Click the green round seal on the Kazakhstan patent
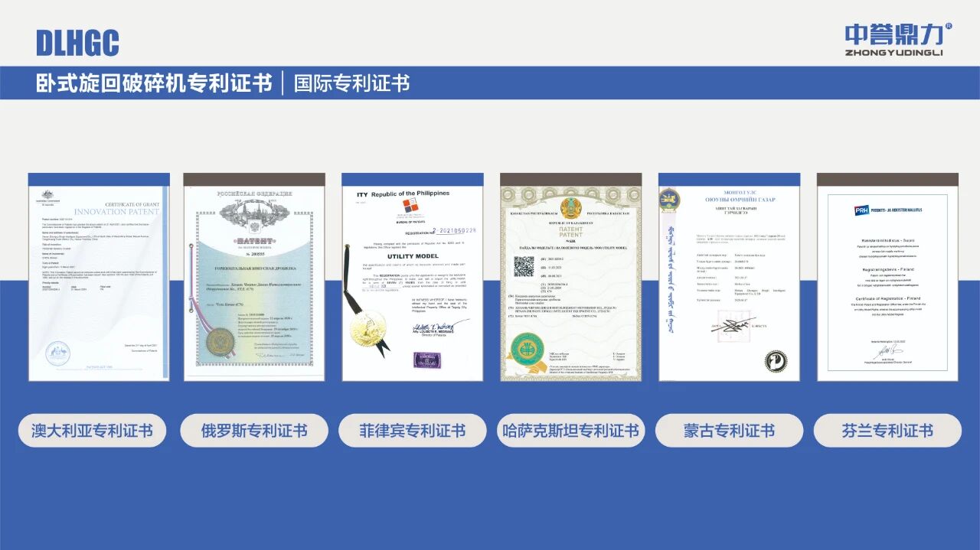This screenshot has width=980, height=550. 528,347
